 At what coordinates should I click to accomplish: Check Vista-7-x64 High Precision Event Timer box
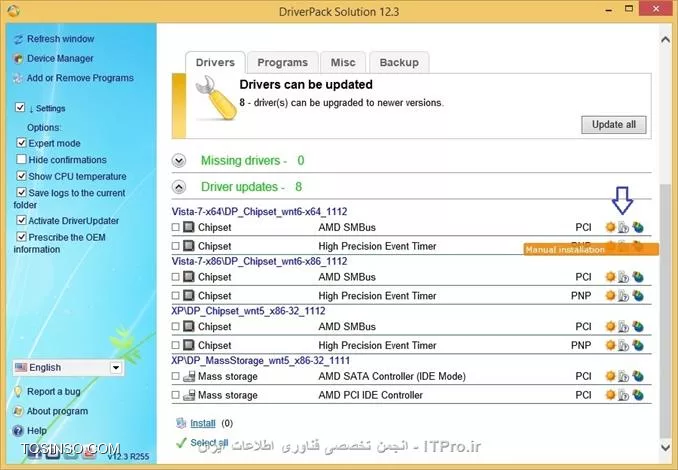(176, 246)
